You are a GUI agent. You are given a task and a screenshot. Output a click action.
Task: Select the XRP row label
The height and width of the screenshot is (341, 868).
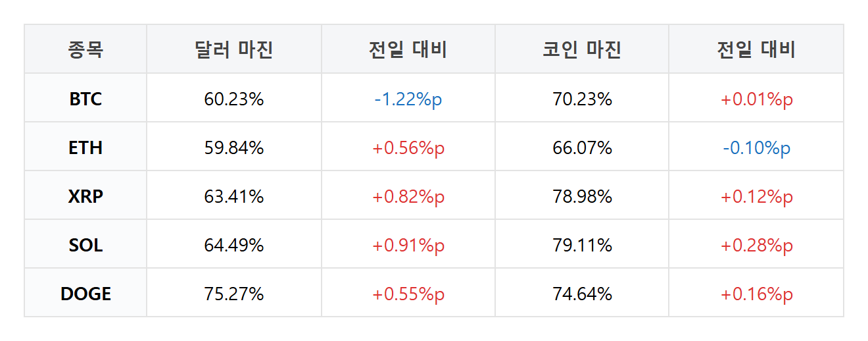(85, 197)
